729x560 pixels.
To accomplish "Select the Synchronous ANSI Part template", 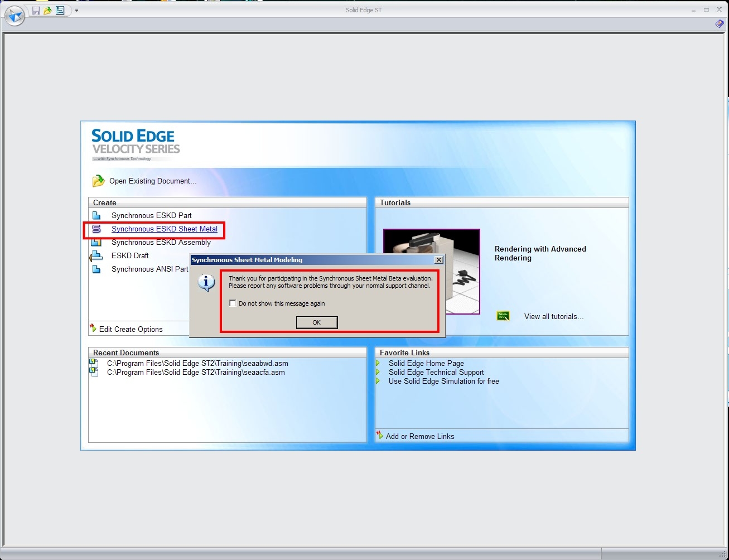I will click(x=150, y=269).
